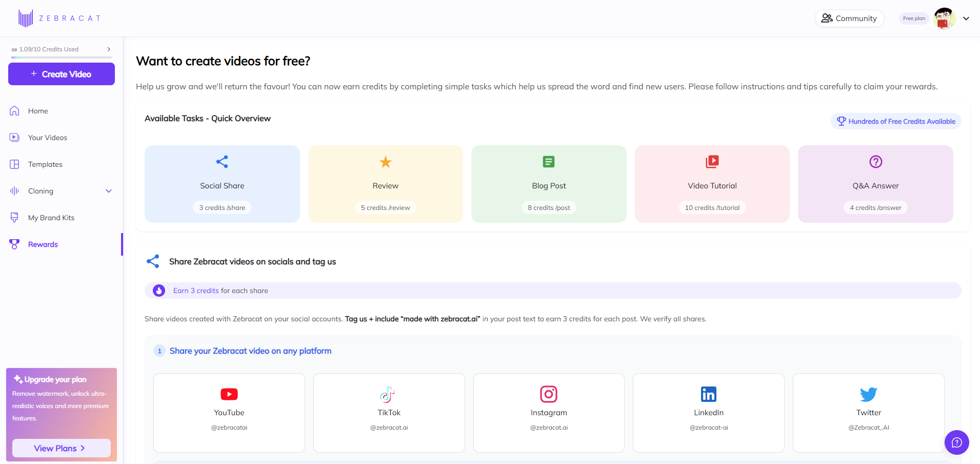
Task: Click the Q&A Answer question icon
Action: pos(876,162)
